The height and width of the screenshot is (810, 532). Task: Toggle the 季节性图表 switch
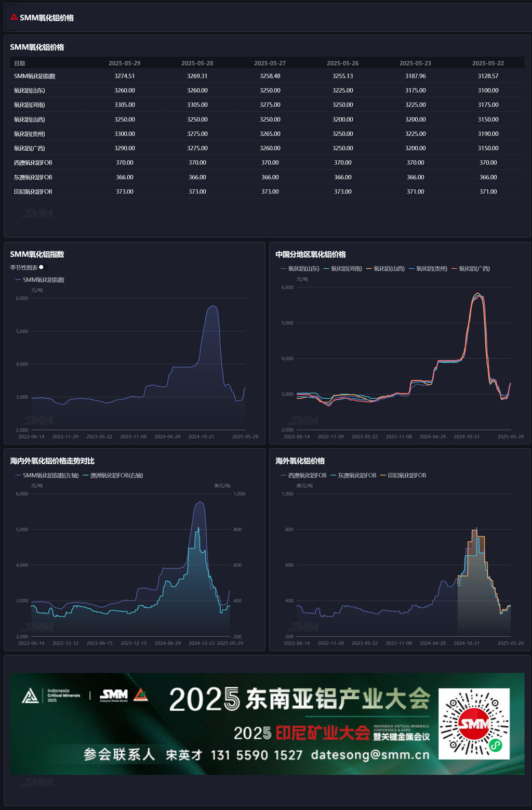click(x=43, y=267)
